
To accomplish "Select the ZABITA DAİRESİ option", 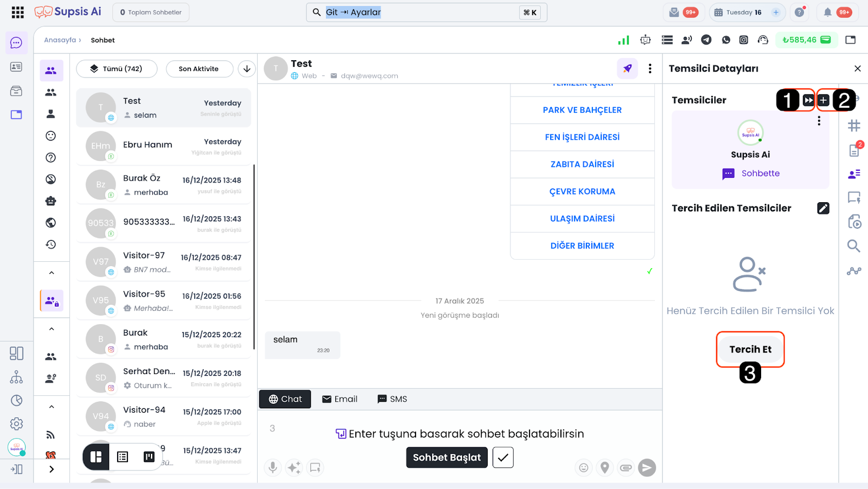I will [582, 164].
